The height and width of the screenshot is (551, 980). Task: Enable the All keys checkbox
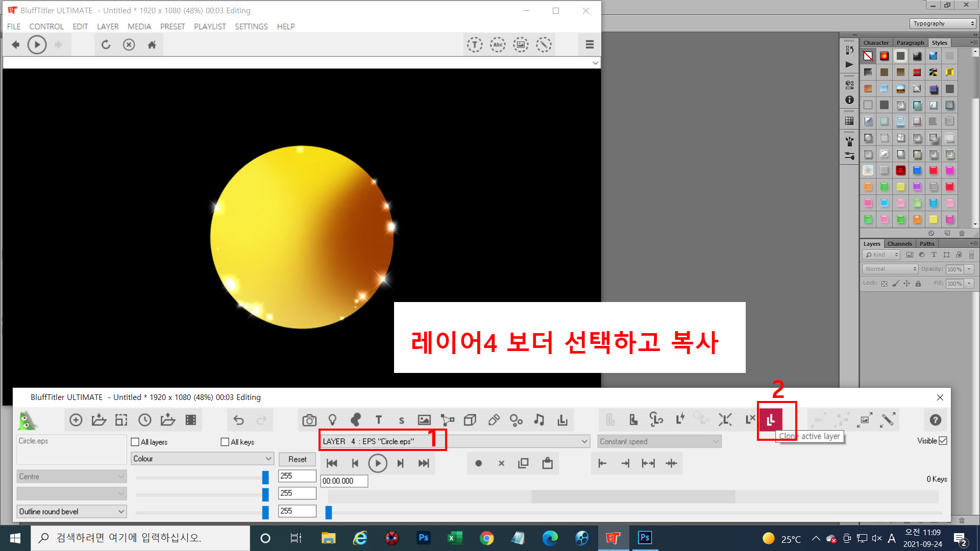225,442
